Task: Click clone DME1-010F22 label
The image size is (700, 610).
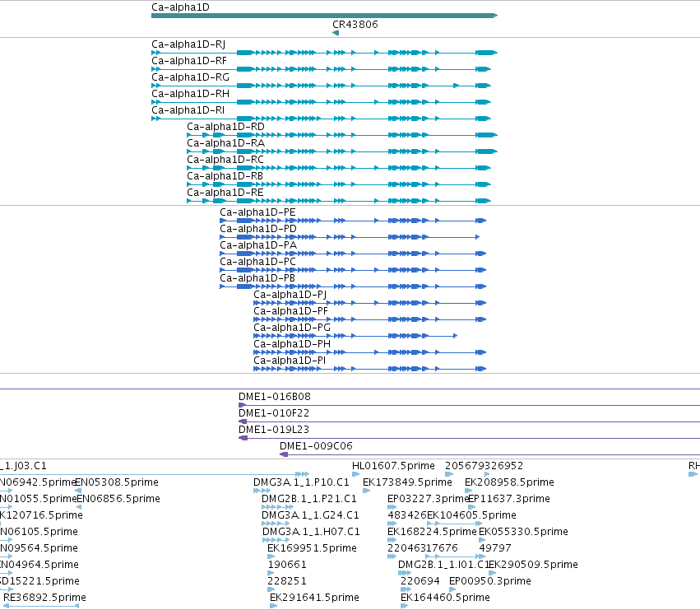Action: pyautogui.click(x=274, y=413)
